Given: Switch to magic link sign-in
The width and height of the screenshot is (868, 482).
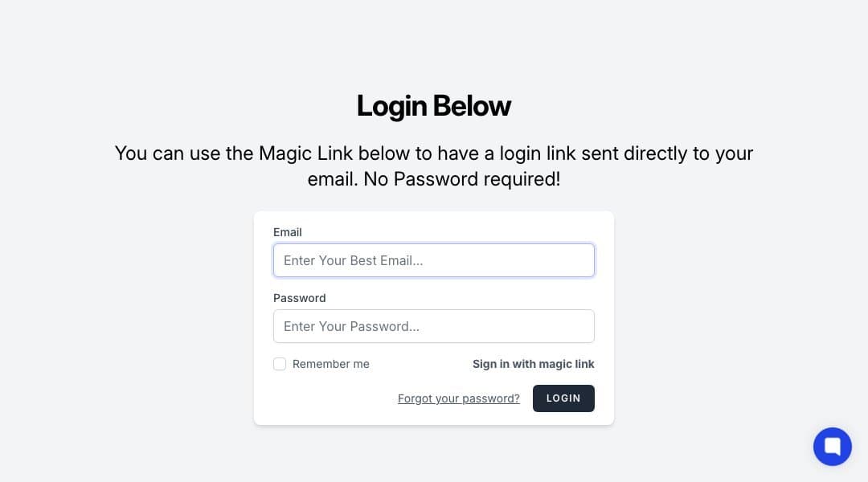Looking at the screenshot, I should [533, 364].
